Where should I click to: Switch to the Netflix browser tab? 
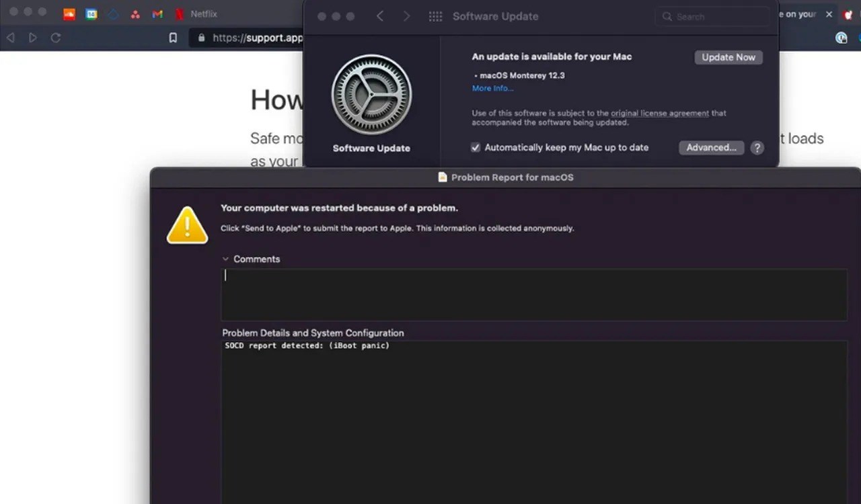(x=196, y=13)
